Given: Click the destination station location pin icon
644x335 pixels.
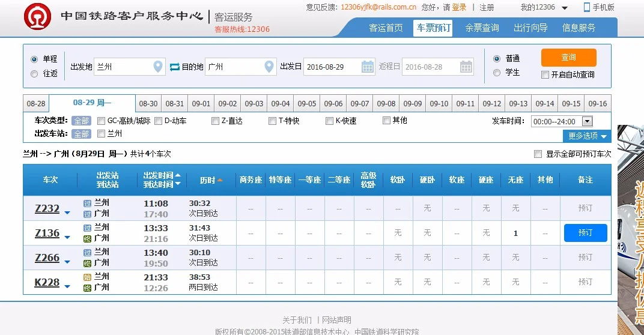Looking at the screenshot, I should coord(269,67).
